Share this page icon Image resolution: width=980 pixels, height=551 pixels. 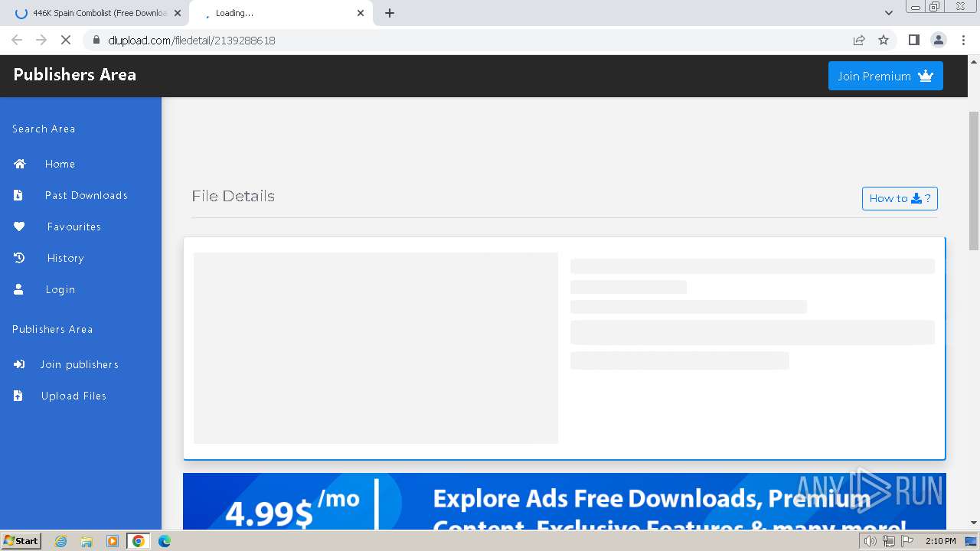pyautogui.click(x=859, y=40)
